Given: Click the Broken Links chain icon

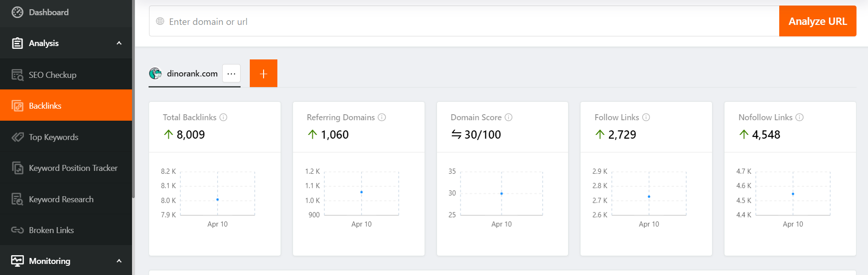Looking at the screenshot, I should point(17,230).
